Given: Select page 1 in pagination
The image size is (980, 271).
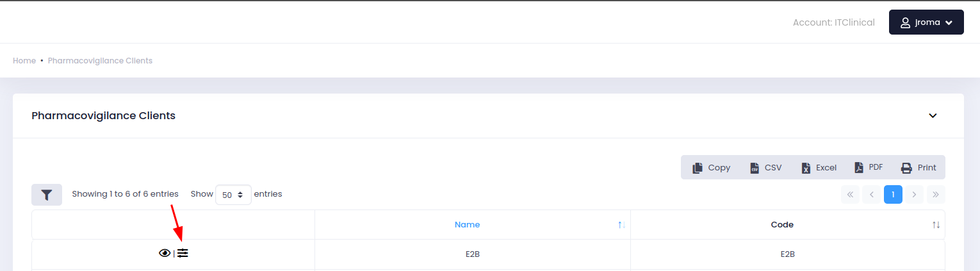Looking at the screenshot, I should [893, 194].
